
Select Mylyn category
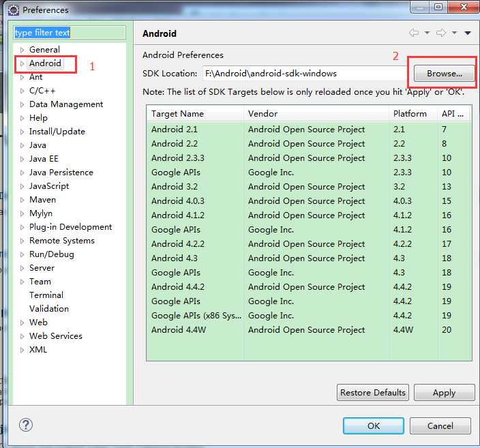(x=41, y=213)
